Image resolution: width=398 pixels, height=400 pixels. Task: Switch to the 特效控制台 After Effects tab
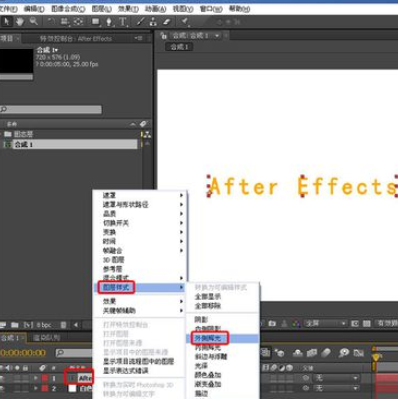pos(76,39)
